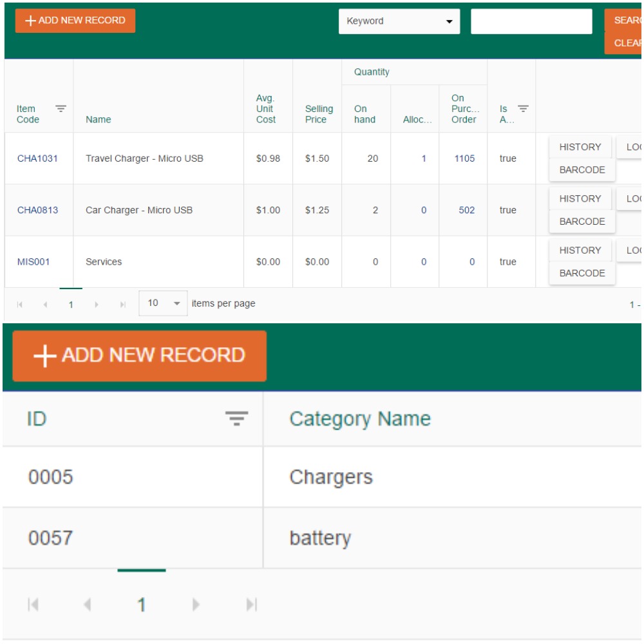Go to first page in items grid pager
Screen dimensions: 644x644
coord(20,305)
